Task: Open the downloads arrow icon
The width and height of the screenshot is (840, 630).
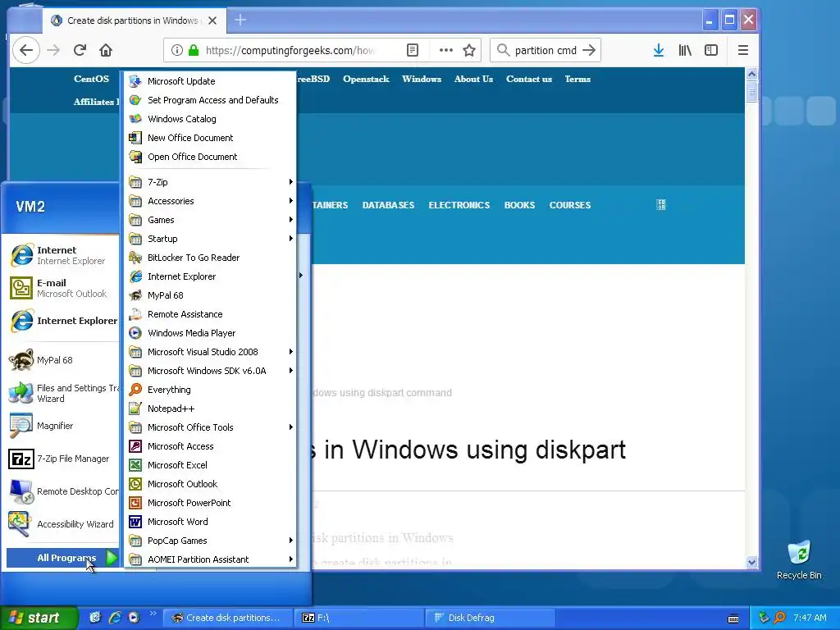Action: coord(659,50)
